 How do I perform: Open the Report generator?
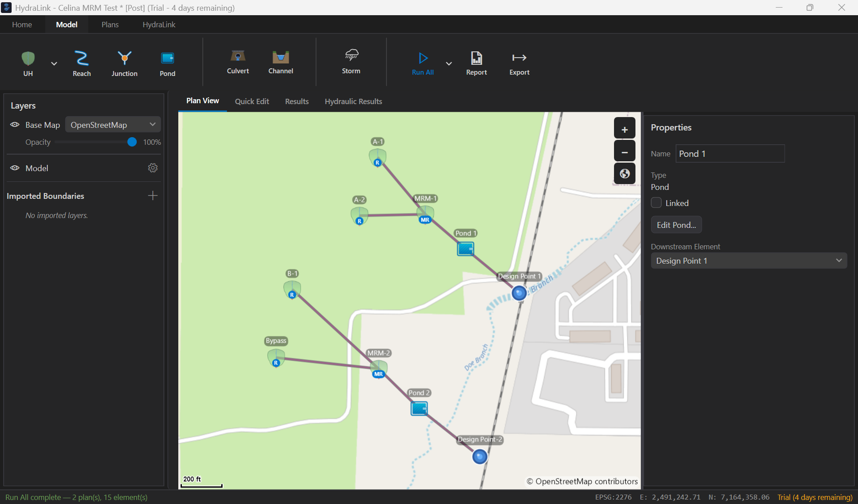(476, 63)
